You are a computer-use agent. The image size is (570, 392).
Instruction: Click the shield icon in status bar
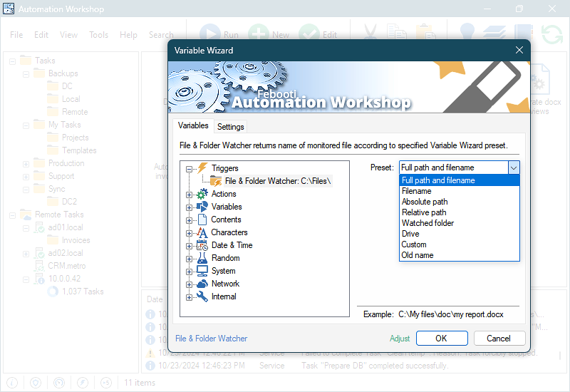pos(35,383)
